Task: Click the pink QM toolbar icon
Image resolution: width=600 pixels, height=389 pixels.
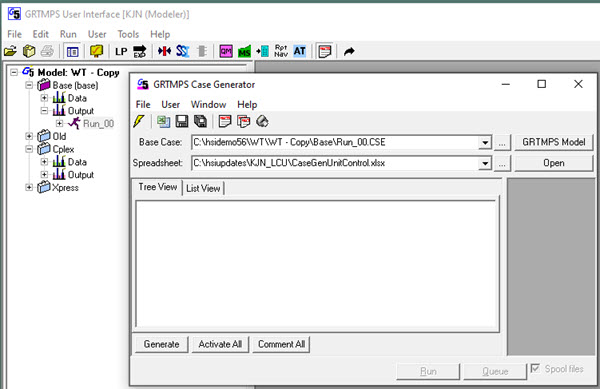Action: coord(226,51)
